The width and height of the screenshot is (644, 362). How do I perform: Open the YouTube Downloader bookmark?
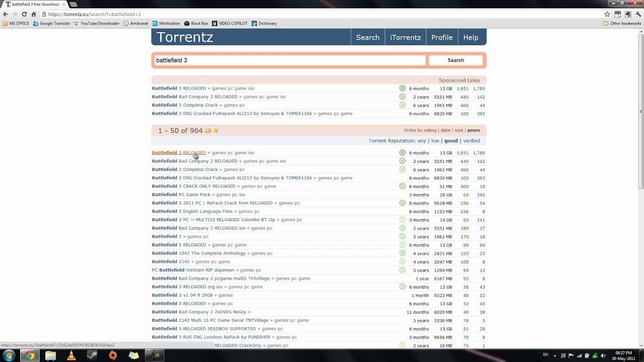pos(97,23)
